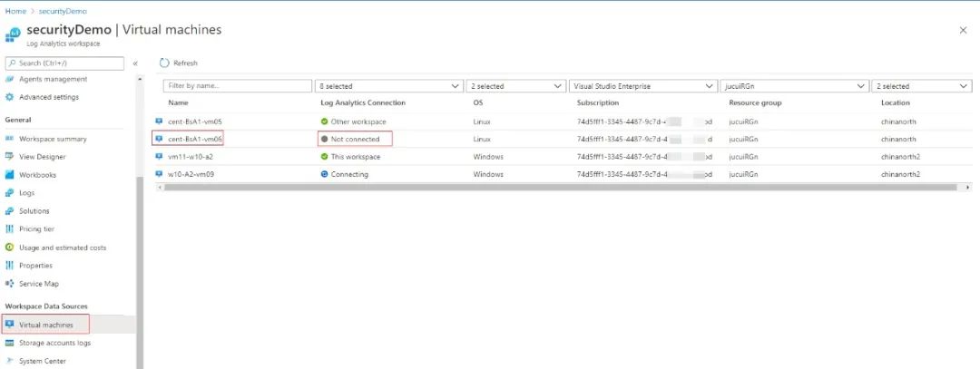Click left arrow of horizontal scrollbar
This screenshot has height=369, width=980.
click(x=160, y=188)
